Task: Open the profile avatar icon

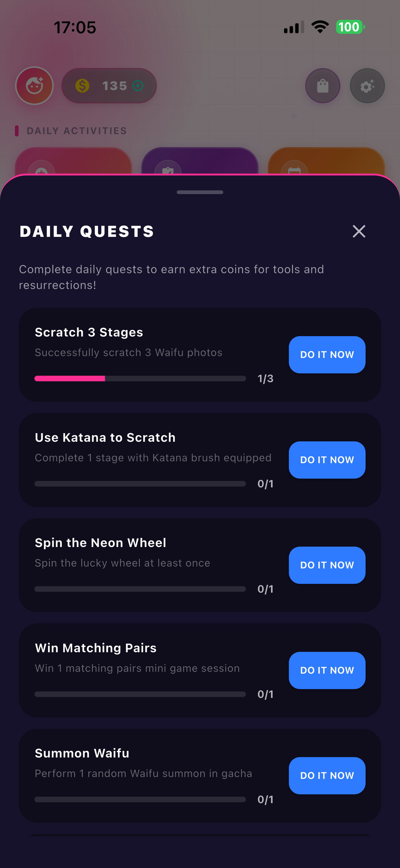Action: point(34,86)
